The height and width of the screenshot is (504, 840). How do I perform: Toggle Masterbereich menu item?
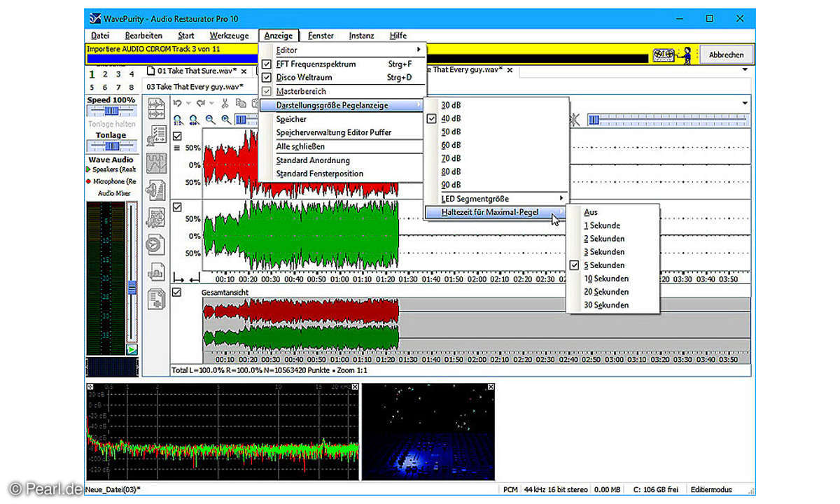coord(342,91)
